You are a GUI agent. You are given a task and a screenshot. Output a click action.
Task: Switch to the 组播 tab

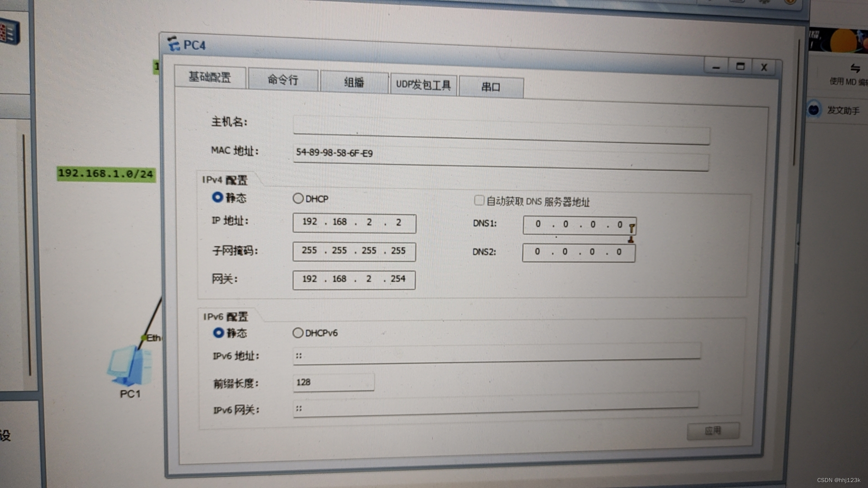[x=354, y=82]
